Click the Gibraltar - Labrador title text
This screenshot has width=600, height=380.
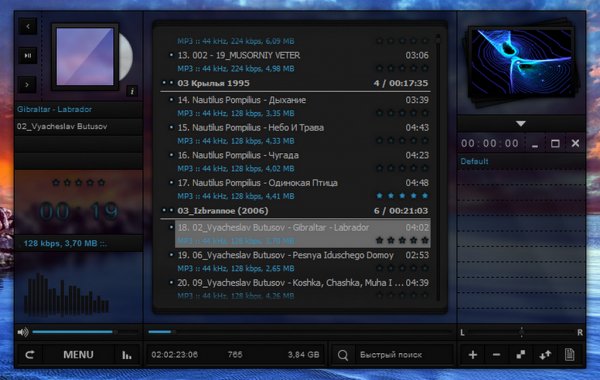pos(54,109)
